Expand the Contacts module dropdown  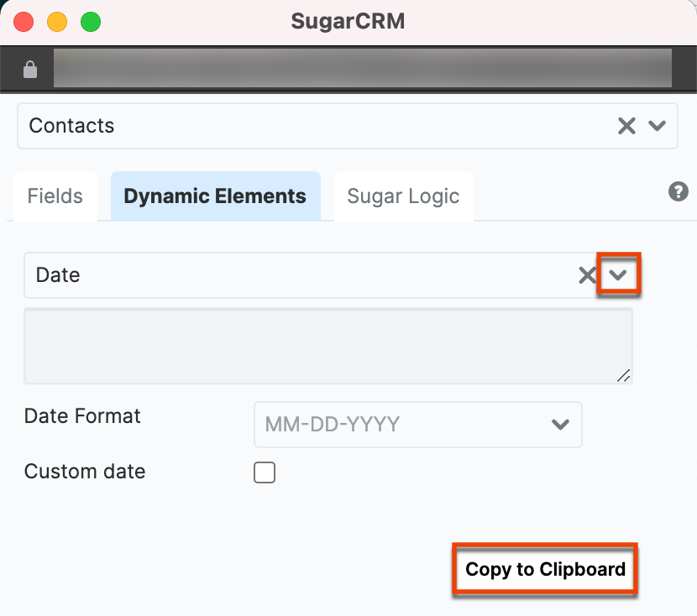[x=657, y=126]
